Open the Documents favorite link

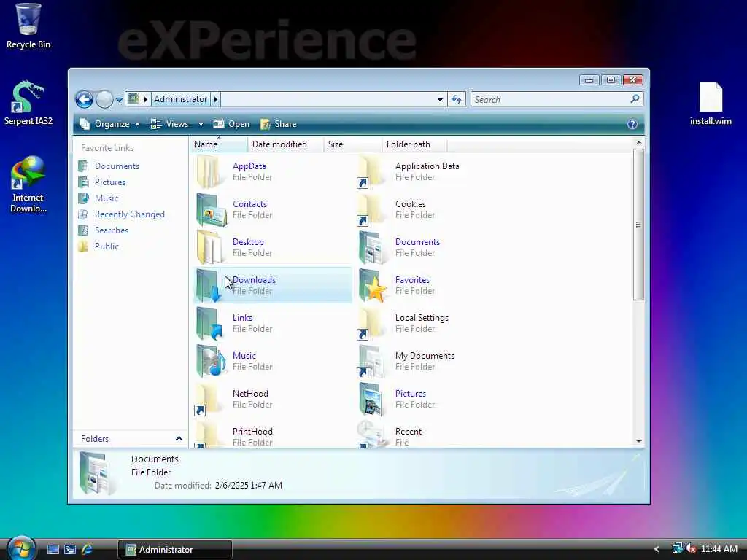(117, 166)
